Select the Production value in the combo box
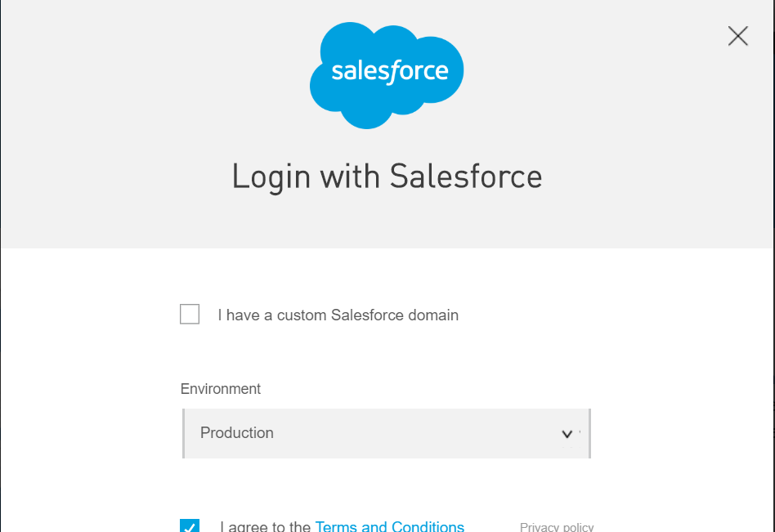 click(237, 433)
